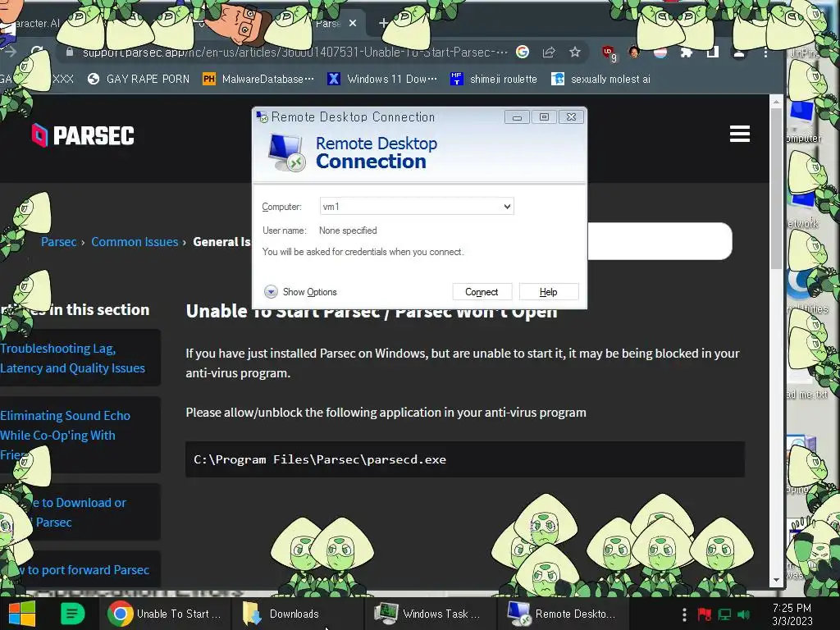Switch to the Character.AI tab

(x=38, y=23)
